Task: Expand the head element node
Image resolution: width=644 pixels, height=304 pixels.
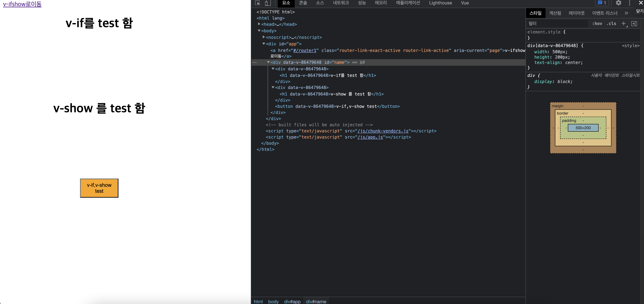Action: click(259, 24)
